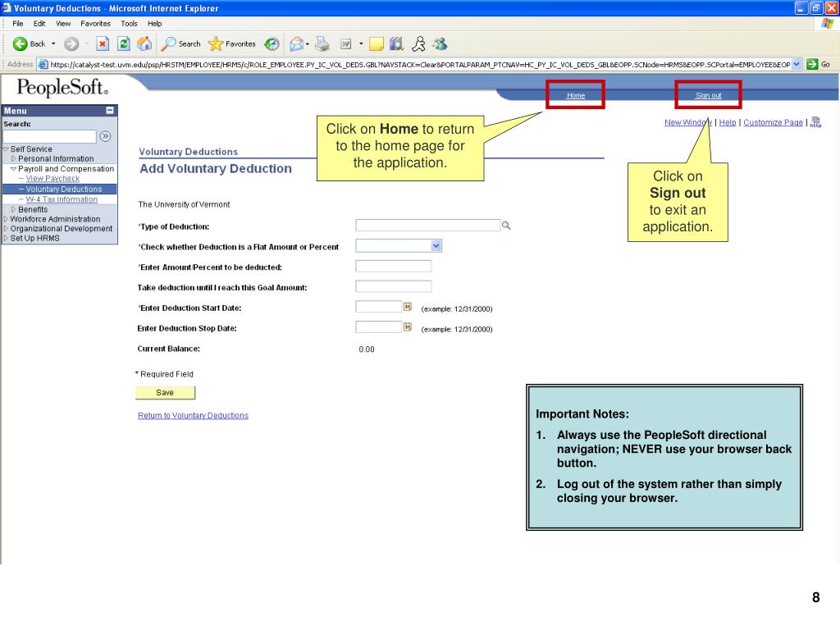The height and width of the screenshot is (630, 840).
Task: Expand the Benefits menu folder
Action: pos(13,209)
